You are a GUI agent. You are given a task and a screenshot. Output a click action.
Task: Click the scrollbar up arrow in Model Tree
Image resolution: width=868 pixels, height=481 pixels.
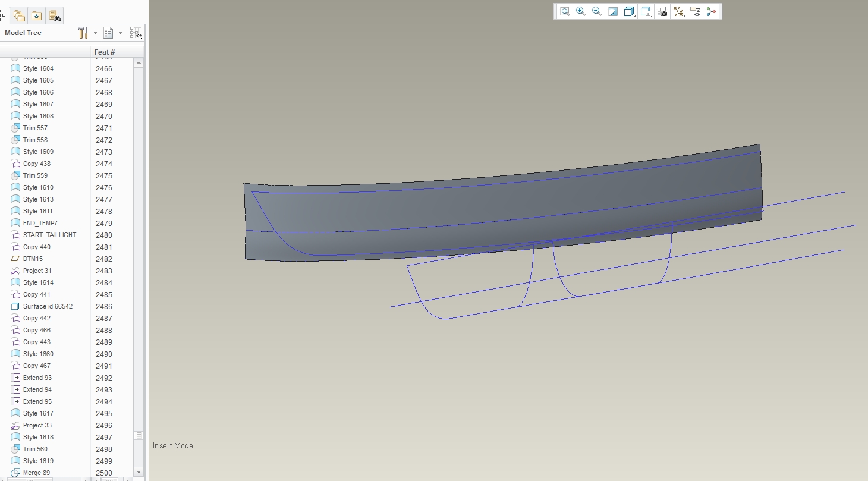[139, 62]
